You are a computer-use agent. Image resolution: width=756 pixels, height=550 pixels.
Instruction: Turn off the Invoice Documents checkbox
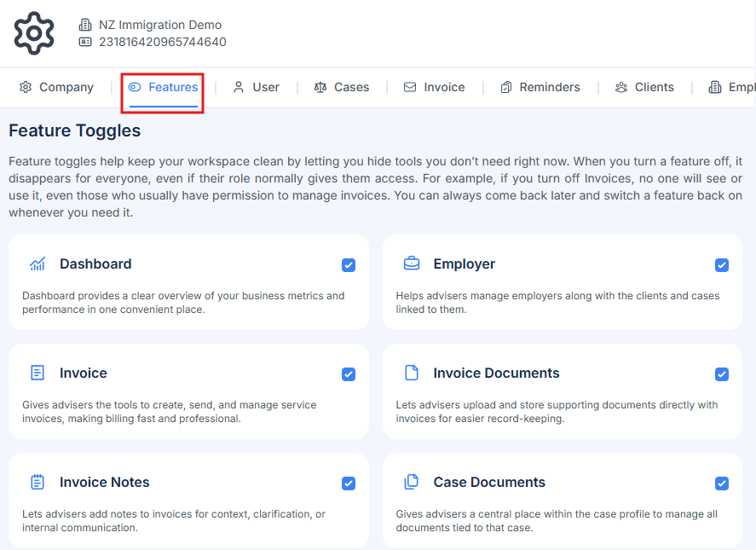(722, 374)
